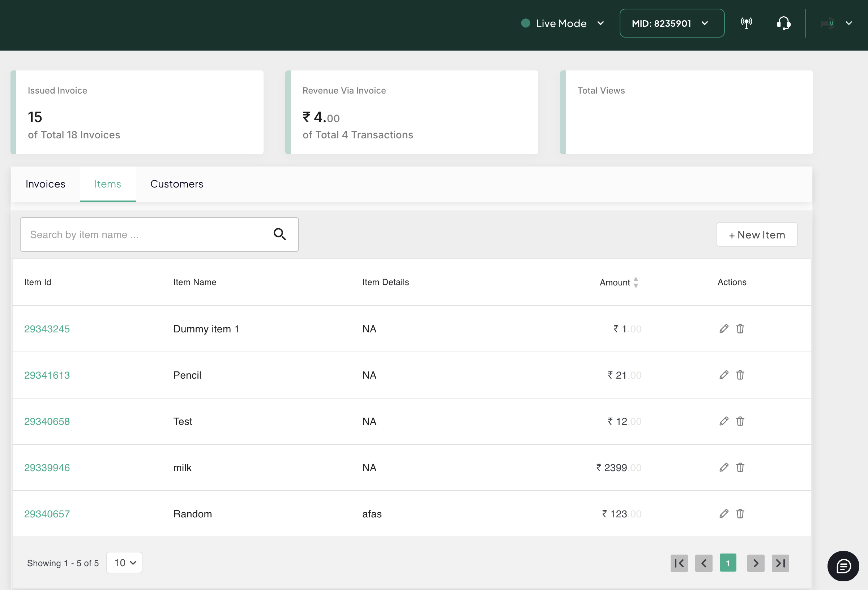Click the Total Views card
The height and width of the screenshot is (590, 868).
click(x=687, y=112)
